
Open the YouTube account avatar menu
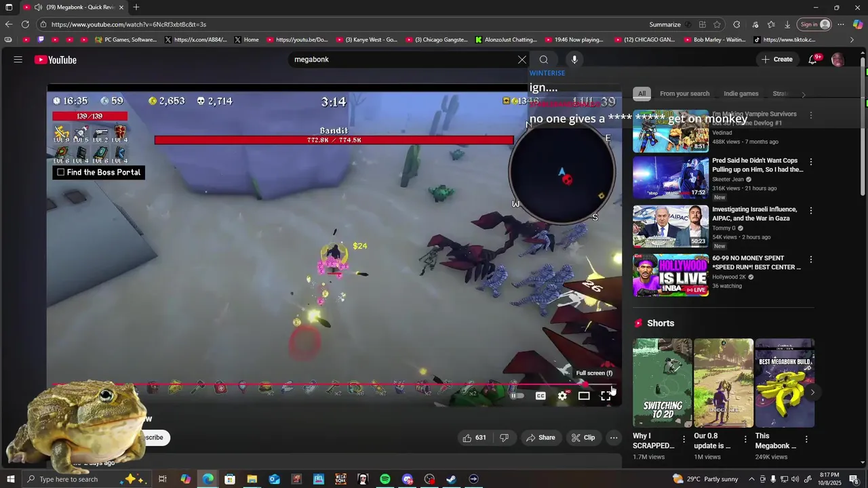point(838,60)
